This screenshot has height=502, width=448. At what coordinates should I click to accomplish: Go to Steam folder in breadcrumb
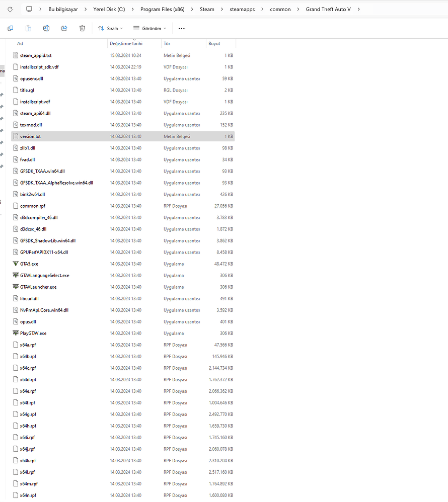point(207,9)
